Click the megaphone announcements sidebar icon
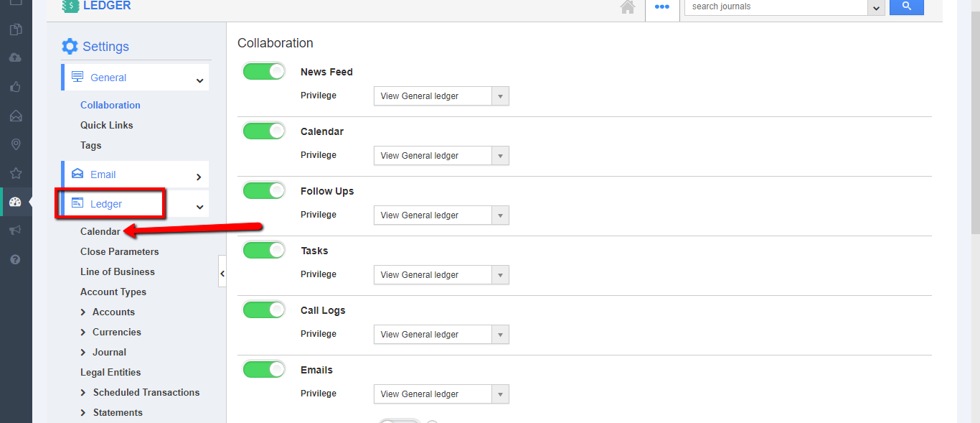The image size is (980, 423). [x=16, y=231]
